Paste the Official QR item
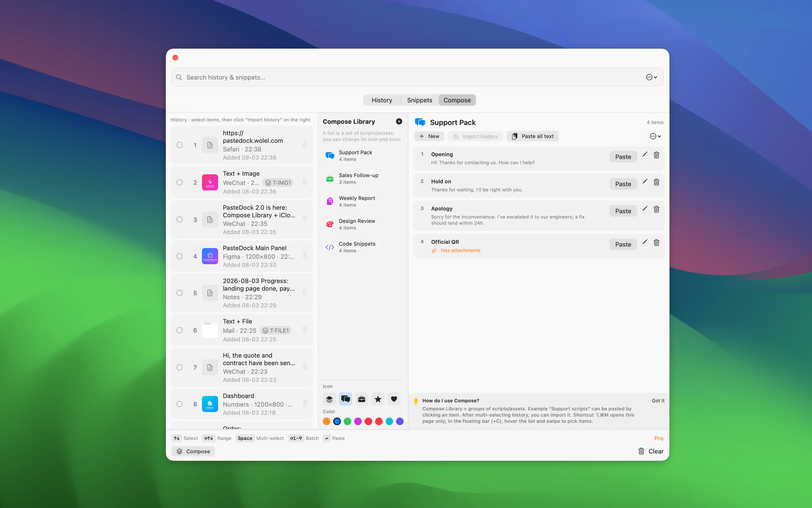812x508 pixels. point(623,245)
